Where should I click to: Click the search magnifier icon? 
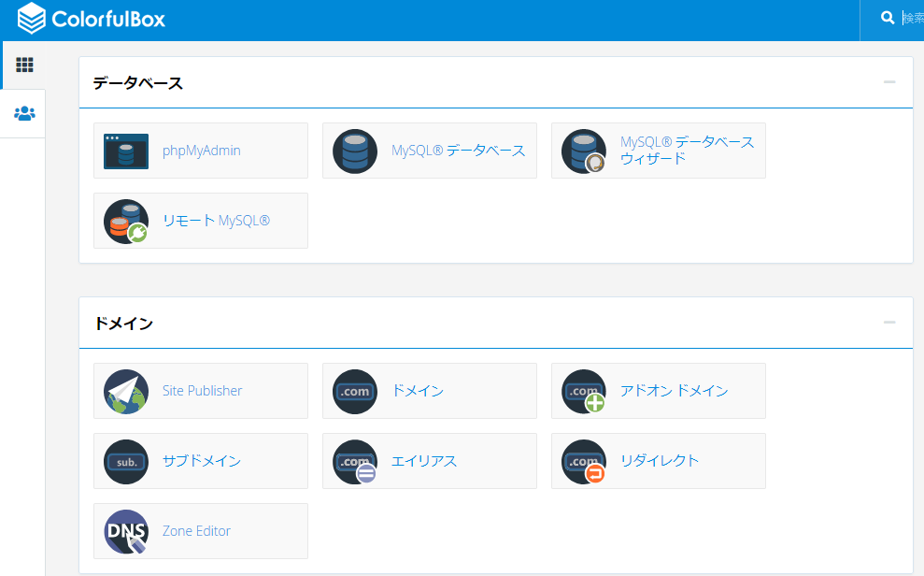(x=887, y=18)
